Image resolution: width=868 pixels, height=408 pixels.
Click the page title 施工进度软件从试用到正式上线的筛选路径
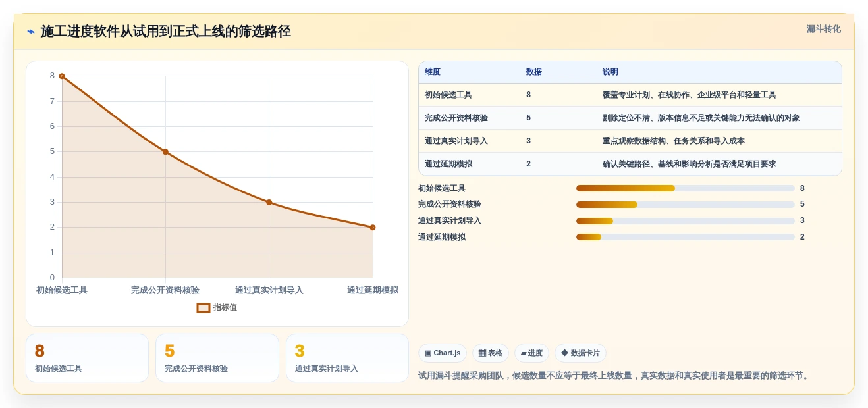point(166,32)
